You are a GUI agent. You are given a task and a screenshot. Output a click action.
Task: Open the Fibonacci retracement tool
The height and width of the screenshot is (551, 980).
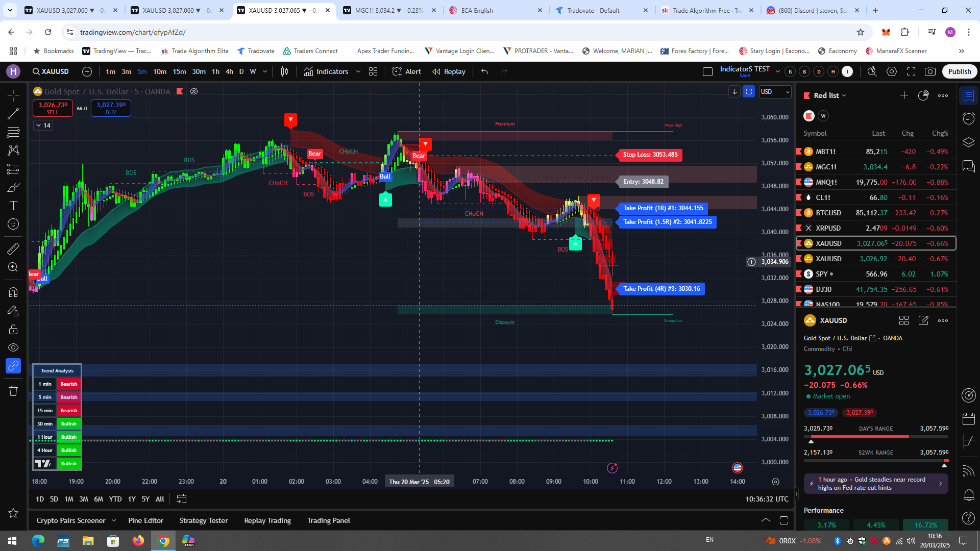13,131
